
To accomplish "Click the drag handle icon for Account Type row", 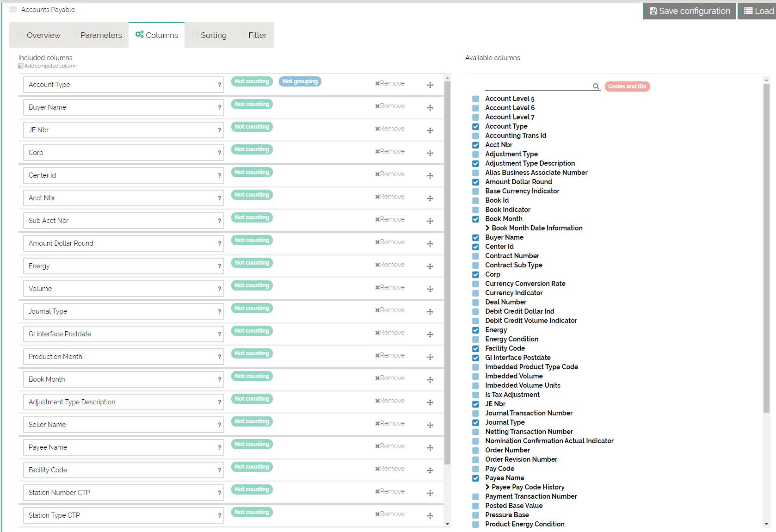I will [x=430, y=85].
